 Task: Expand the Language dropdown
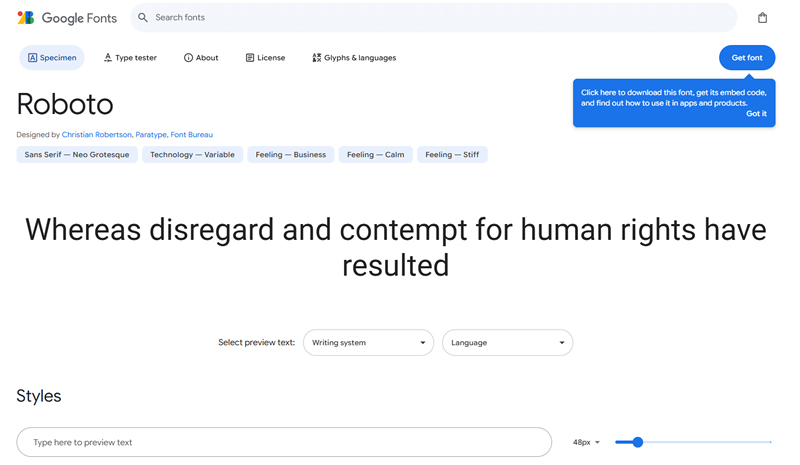point(508,342)
